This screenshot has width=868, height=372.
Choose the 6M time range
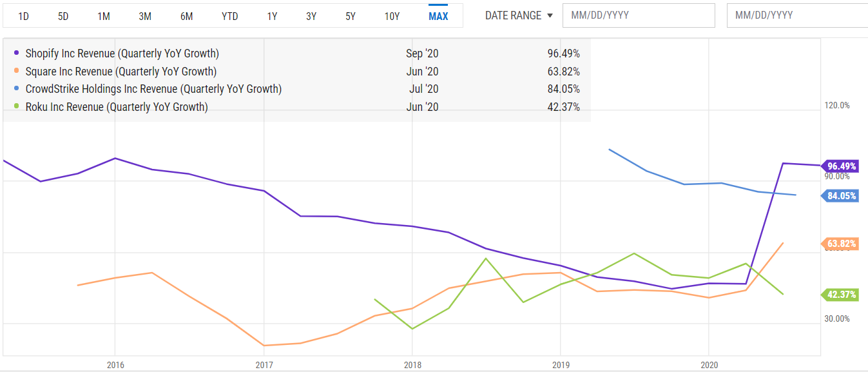point(186,16)
